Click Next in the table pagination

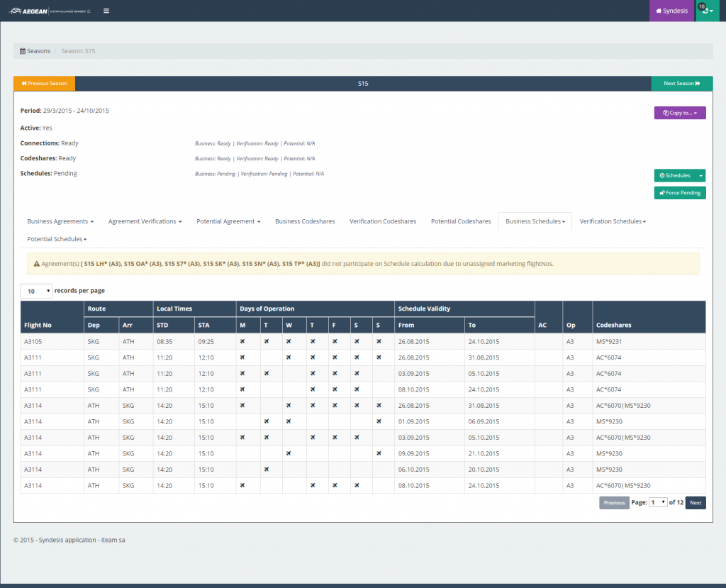pos(695,502)
